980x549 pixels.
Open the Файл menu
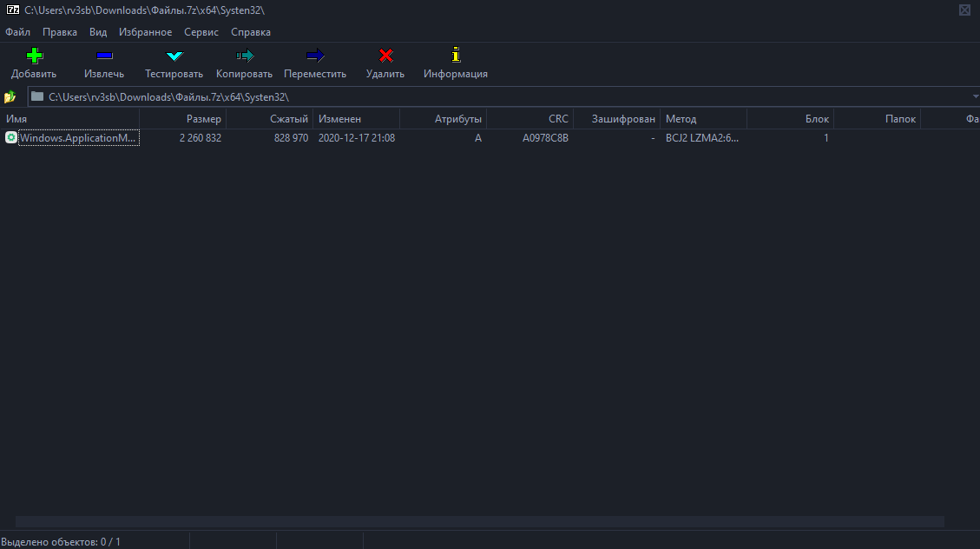(x=17, y=32)
